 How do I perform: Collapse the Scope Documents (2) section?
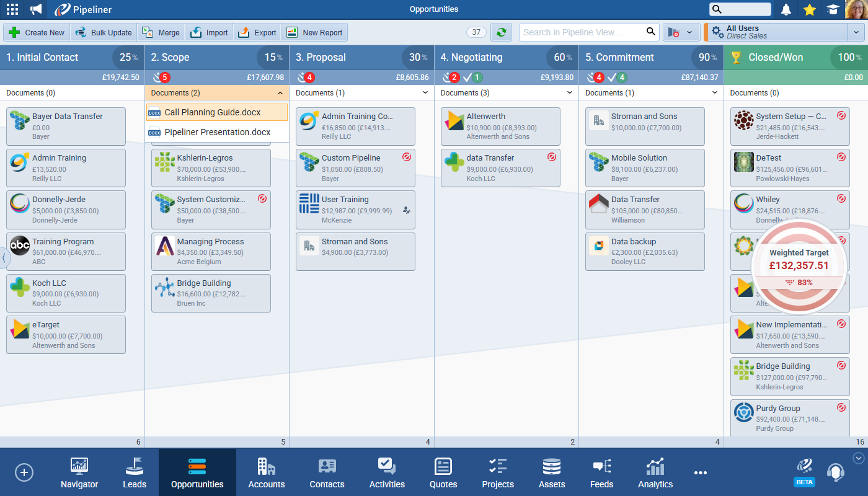280,93
